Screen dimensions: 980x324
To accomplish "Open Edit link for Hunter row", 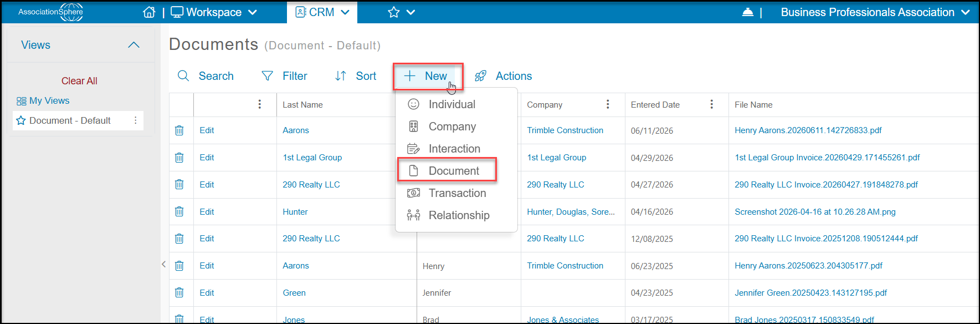I will click(207, 212).
